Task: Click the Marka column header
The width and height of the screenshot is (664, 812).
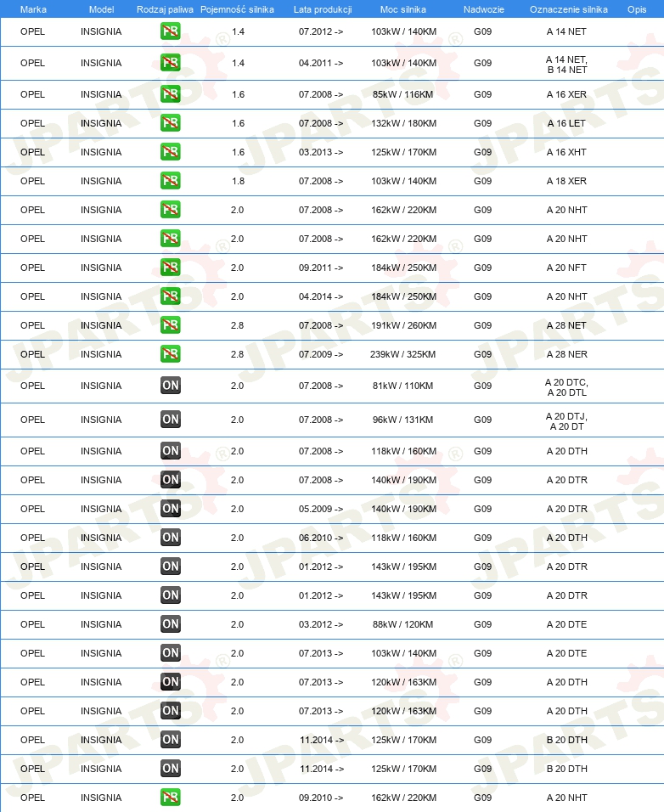Action: click(33, 9)
